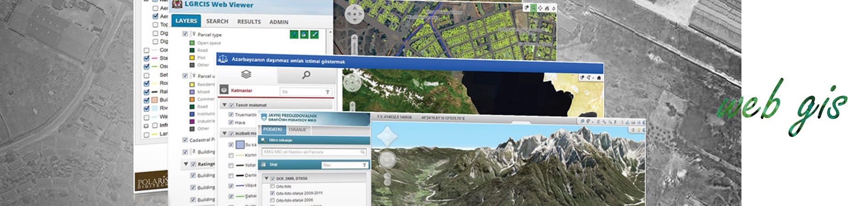The image size is (868, 206).
Task: Collapse the Ratings group arrow
Action: 186,164
